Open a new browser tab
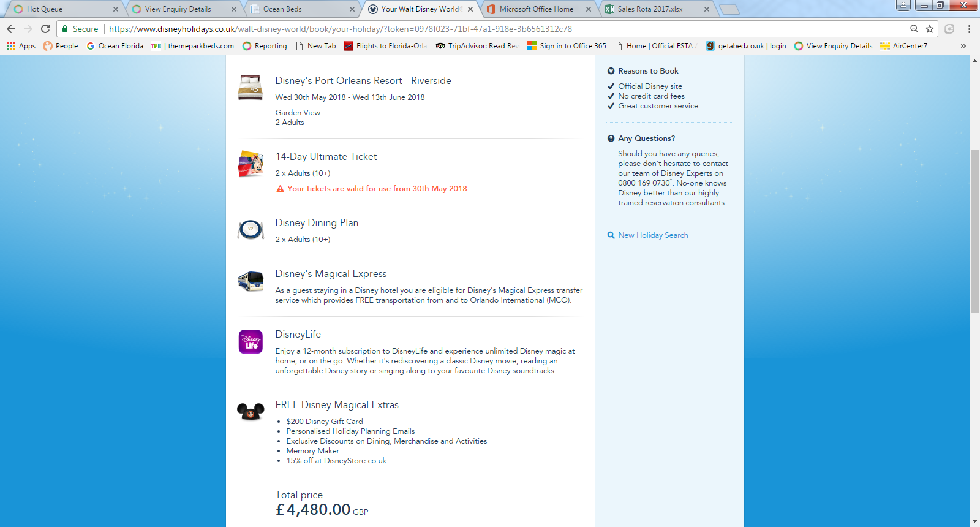Image resolution: width=980 pixels, height=527 pixels. [x=729, y=9]
